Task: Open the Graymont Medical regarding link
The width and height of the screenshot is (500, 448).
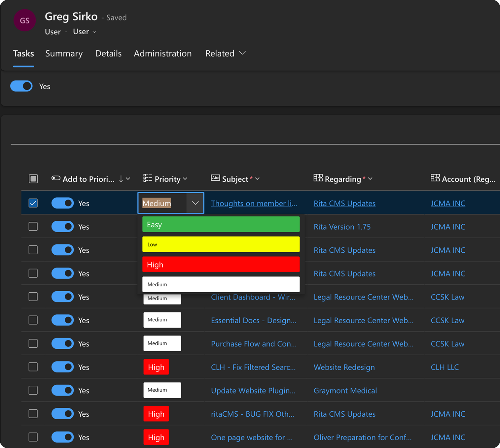Action: (x=345, y=391)
